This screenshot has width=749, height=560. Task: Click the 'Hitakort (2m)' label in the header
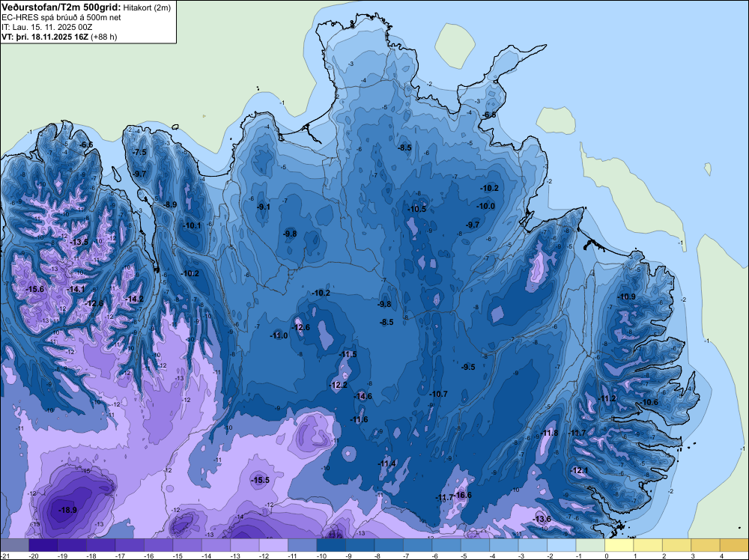coord(147,7)
